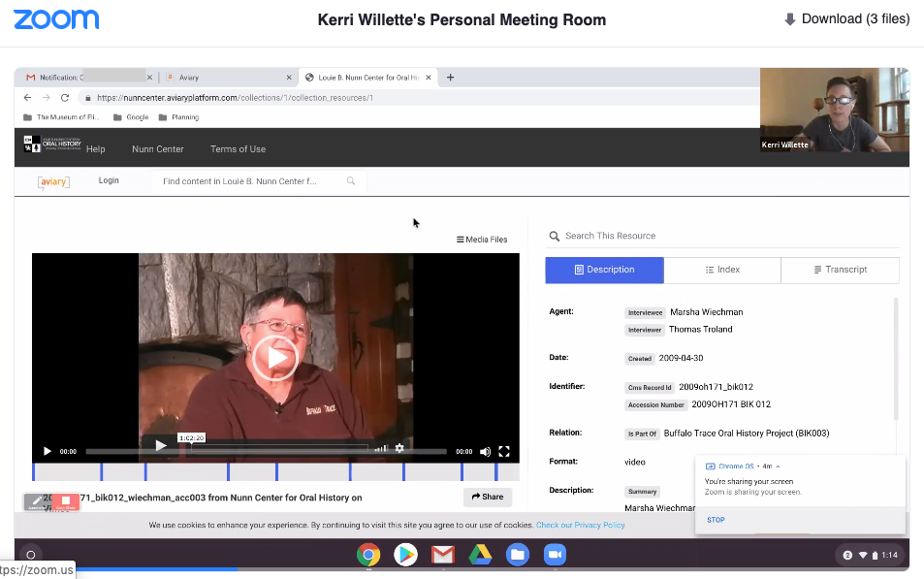Close the Louie B. Nunn Center tab

429,78
